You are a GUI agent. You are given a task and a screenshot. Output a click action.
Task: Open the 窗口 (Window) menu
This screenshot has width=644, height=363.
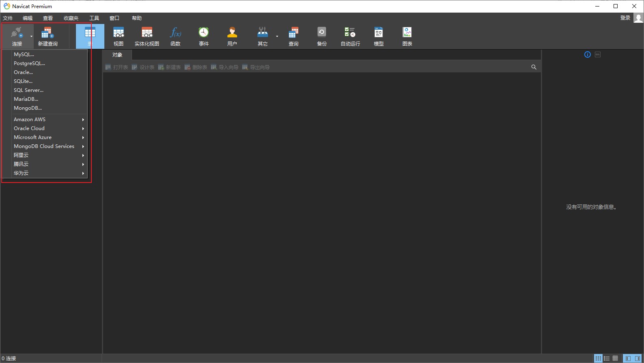[x=115, y=18]
